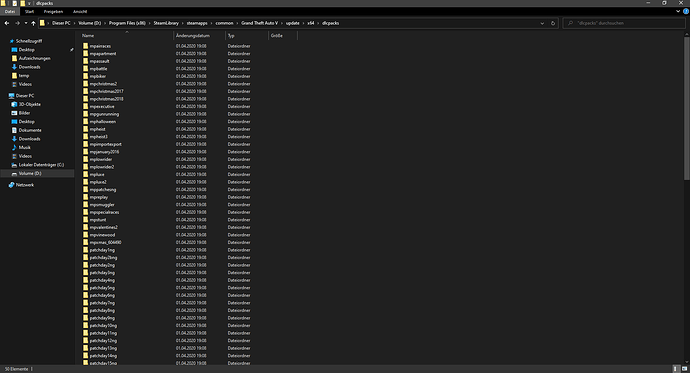Open the Datei tab

tap(10, 11)
